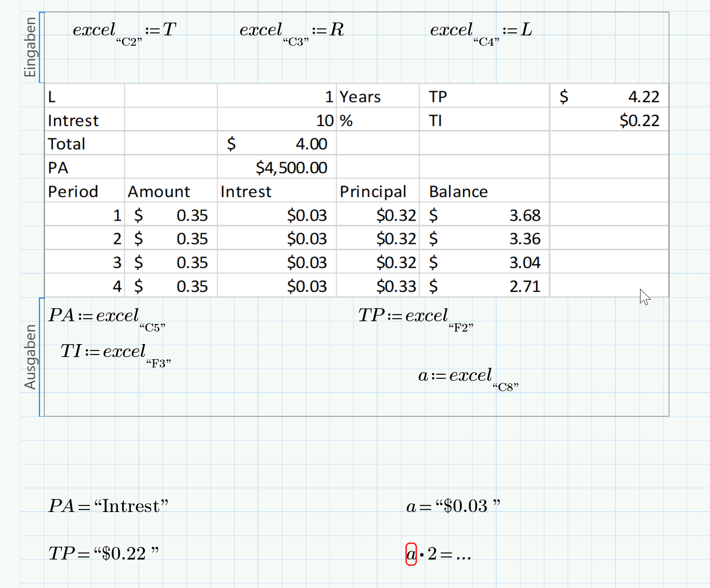Screen dimensions: 710x588
Task: Click the red-highlighted a variable
Action: [410, 555]
